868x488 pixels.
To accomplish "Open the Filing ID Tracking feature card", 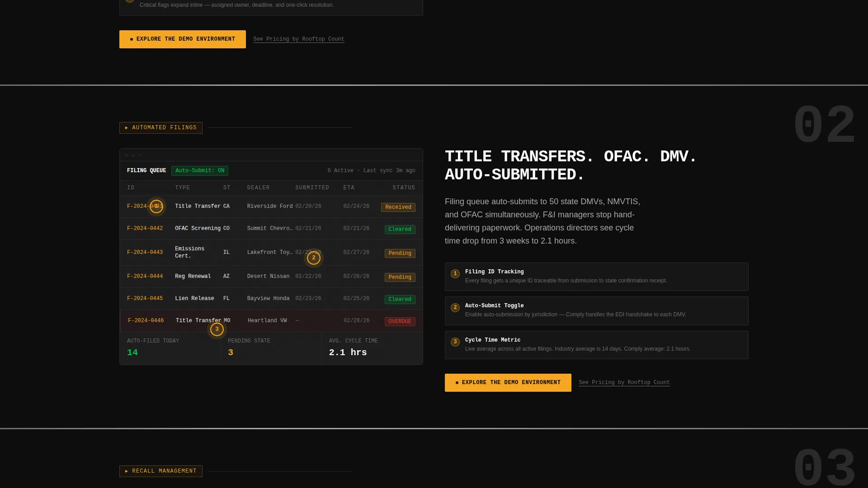I will (597, 277).
